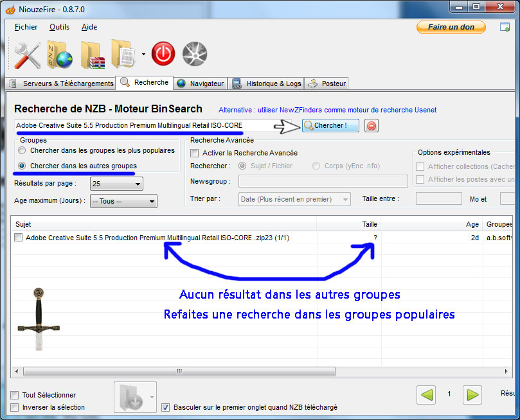Select Chercher dans les autres groupes
The width and height of the screenshot is (520, 420).
pyautogui.click(x=22, y=166)
